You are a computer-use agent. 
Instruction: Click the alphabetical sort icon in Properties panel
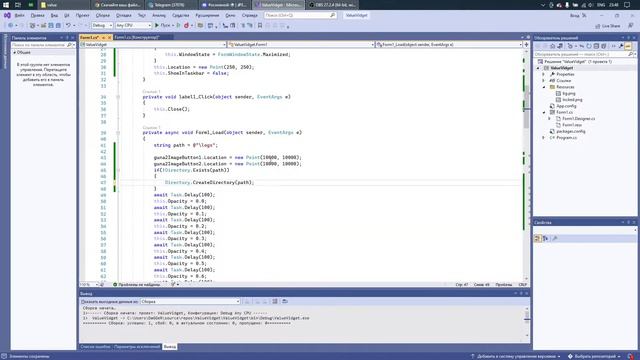545,238
